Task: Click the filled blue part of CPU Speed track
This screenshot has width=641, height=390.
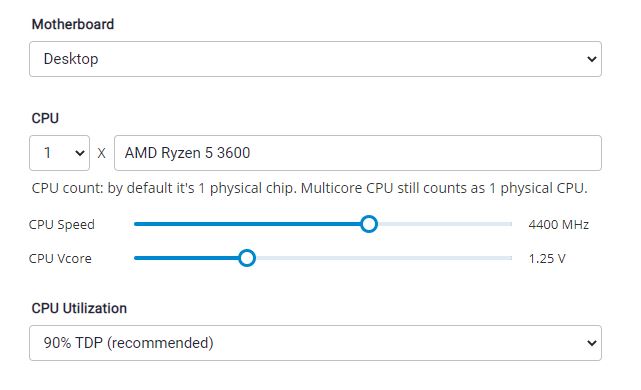Action: pos(247,224)
